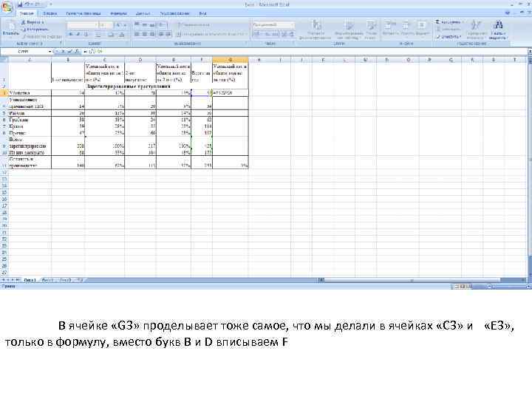
Task: Open the Данные ribbon tab
Action: 143,13
